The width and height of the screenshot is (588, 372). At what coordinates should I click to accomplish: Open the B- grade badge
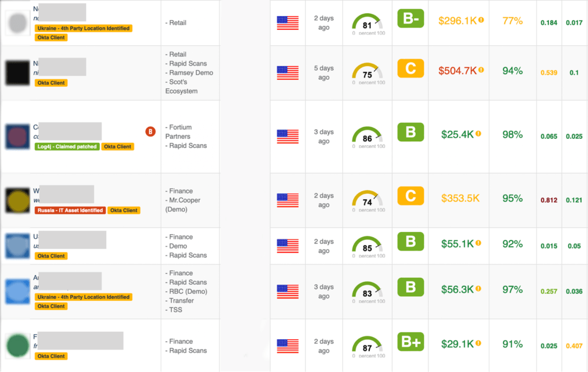click(411, 19)
